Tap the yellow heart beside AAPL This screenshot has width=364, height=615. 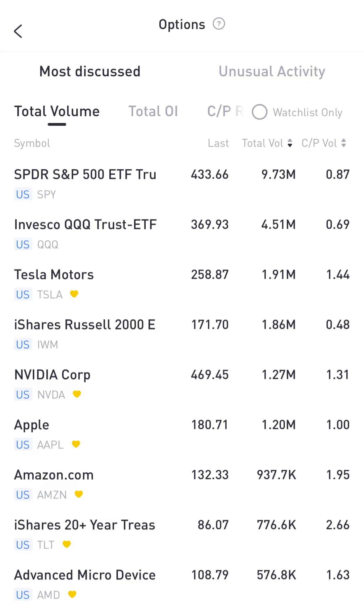tap(76, 444)
